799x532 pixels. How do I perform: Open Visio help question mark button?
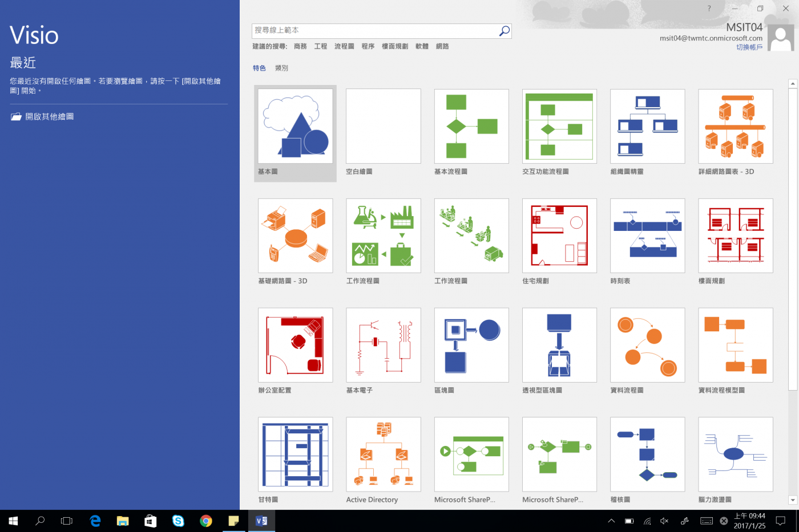click(709, 9)
